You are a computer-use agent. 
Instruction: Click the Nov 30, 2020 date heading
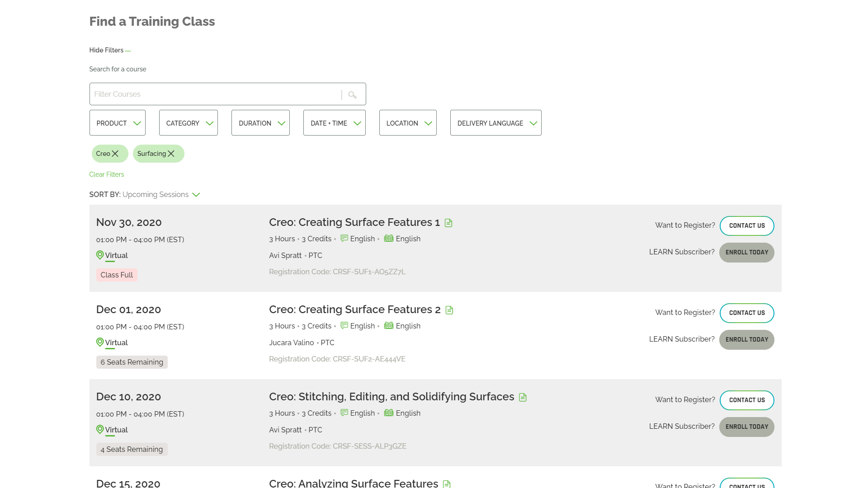(129, 222)
